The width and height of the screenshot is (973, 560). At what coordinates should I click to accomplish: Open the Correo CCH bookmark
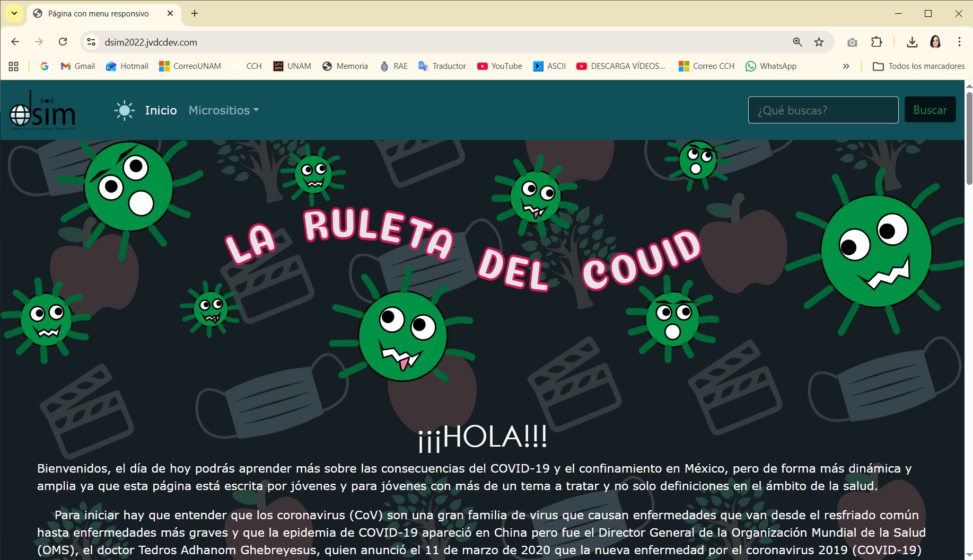pyautogui.click(x=707, y=66)
